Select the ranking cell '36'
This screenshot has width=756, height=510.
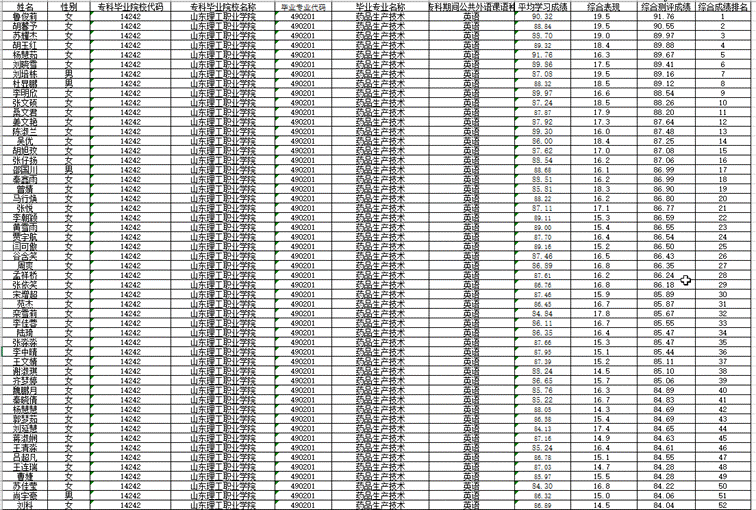point(723,352)
